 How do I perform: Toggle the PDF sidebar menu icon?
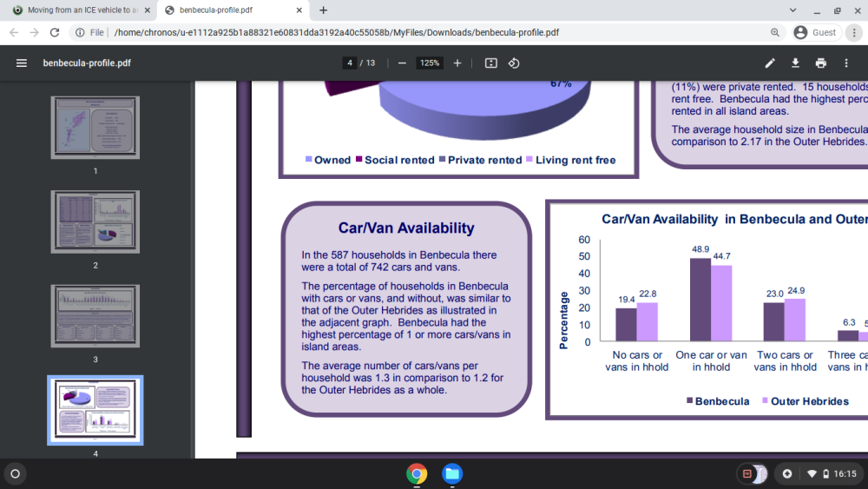click(x=22, y=63)
